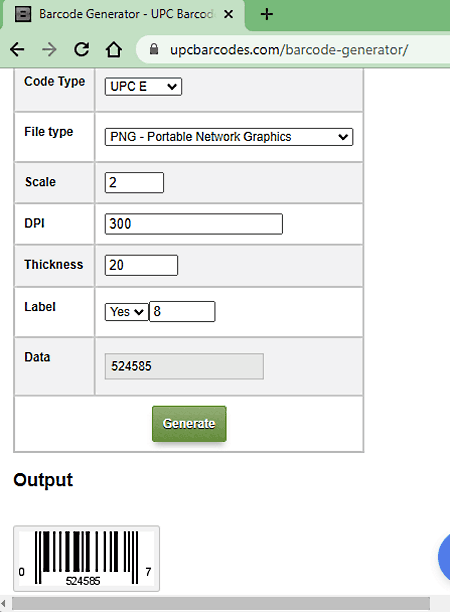This screenshot has width=450, height=612.
Task: Click the padlock site security icon
Action: pos(154,49)
